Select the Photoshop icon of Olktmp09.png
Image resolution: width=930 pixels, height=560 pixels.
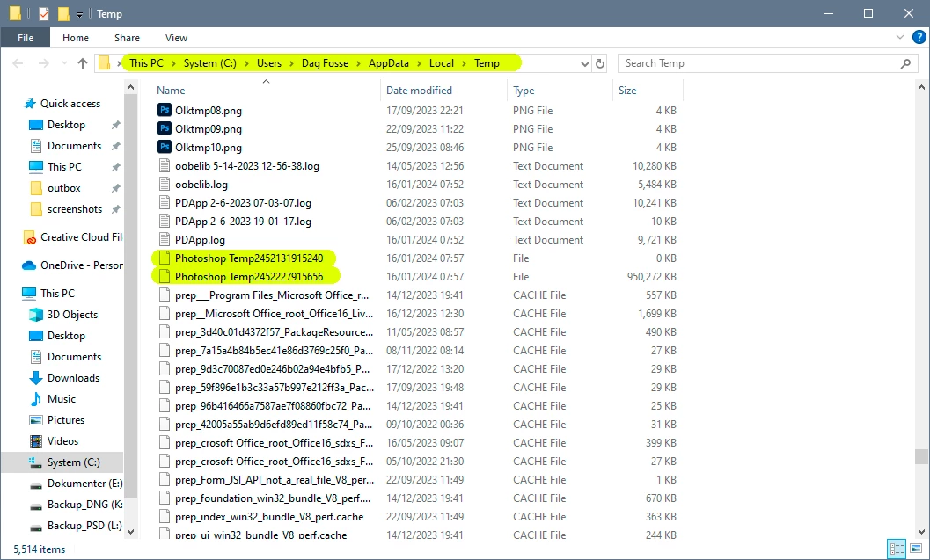(x=165, y=128)
